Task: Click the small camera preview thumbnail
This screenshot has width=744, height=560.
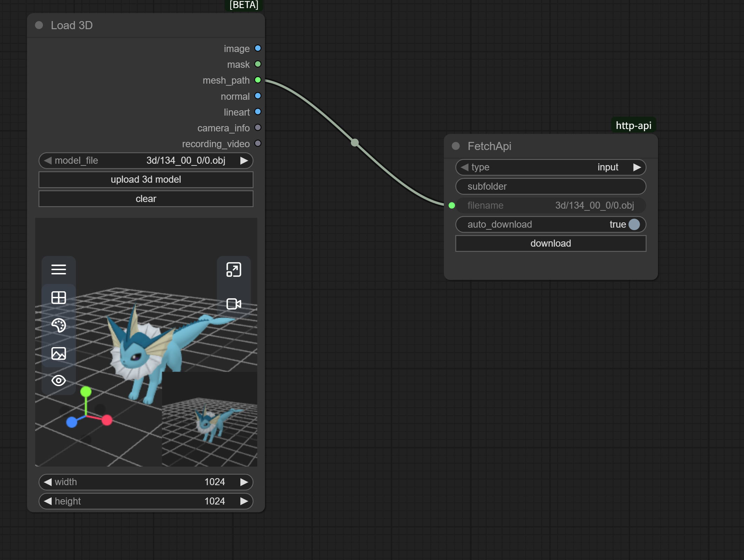Action: tap(209, 419)
